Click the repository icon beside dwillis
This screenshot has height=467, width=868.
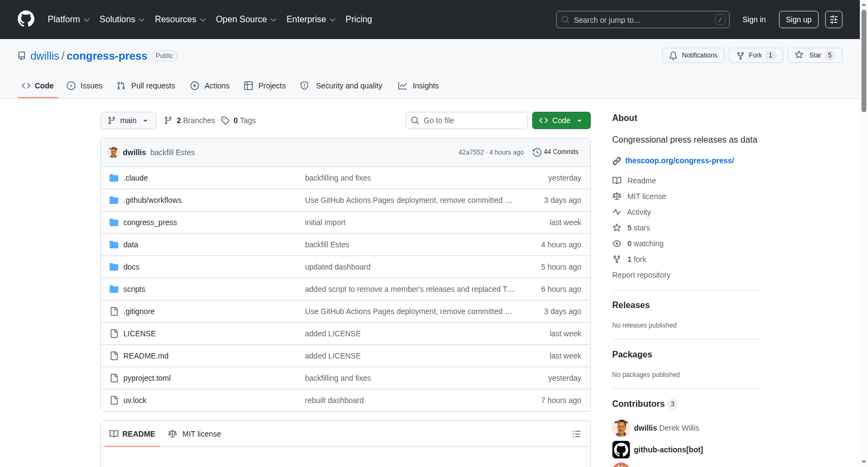[22, 56]
